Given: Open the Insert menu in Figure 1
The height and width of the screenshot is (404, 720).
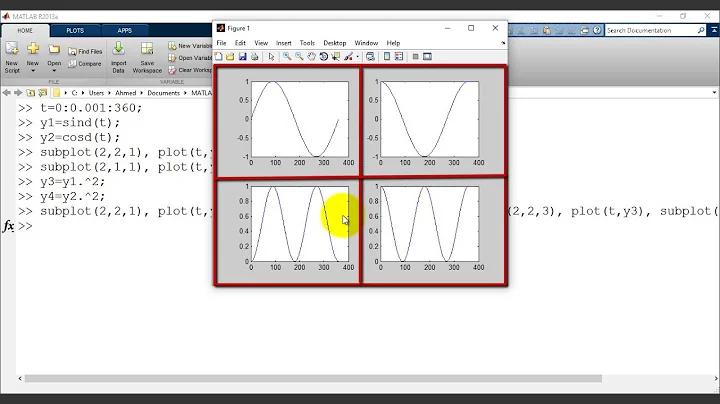Looking at the screenshot, I should [x=283, y=43].
